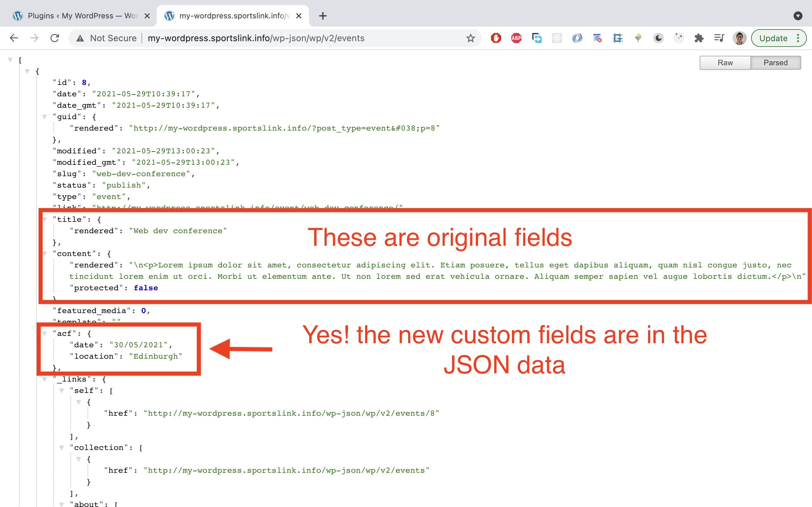Open the React Developer Tools extension
The width and height of the screenshot is (812, 507).
[557, 38]
